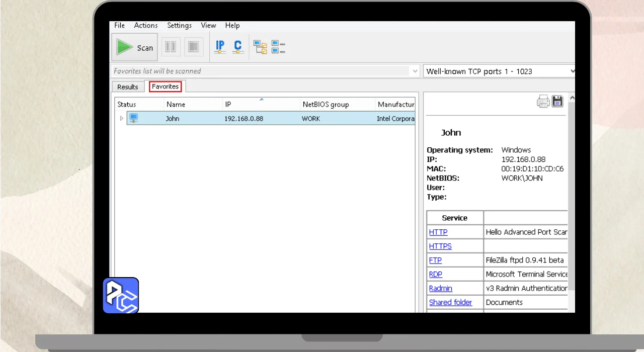Open the IP range dropdown arrow

tap(415, 71)
